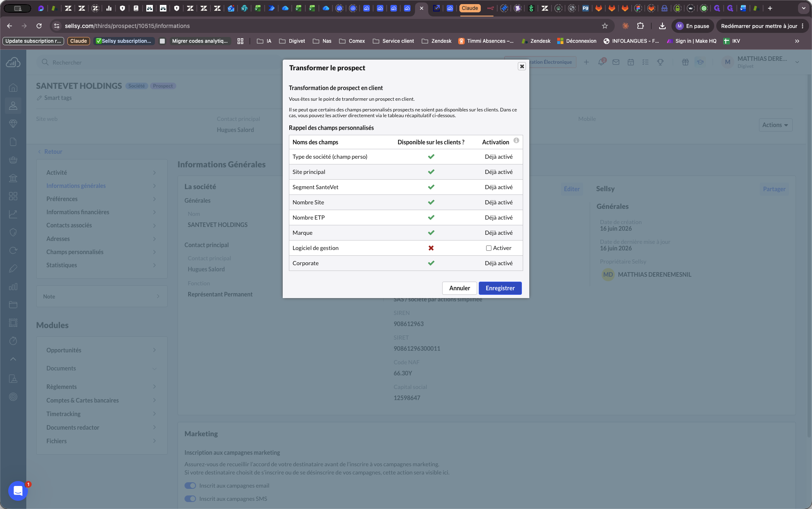Edit Smart tags
Screen dimensions: 812x509
coord(54,98)
